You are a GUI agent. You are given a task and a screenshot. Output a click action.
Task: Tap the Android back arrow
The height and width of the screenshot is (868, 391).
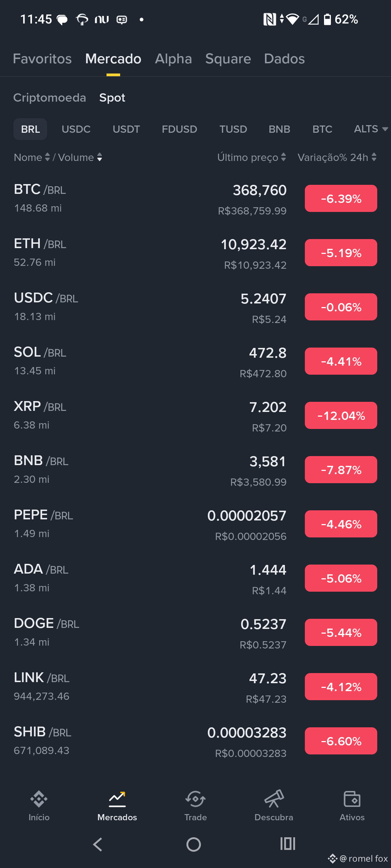coord(98,844)
